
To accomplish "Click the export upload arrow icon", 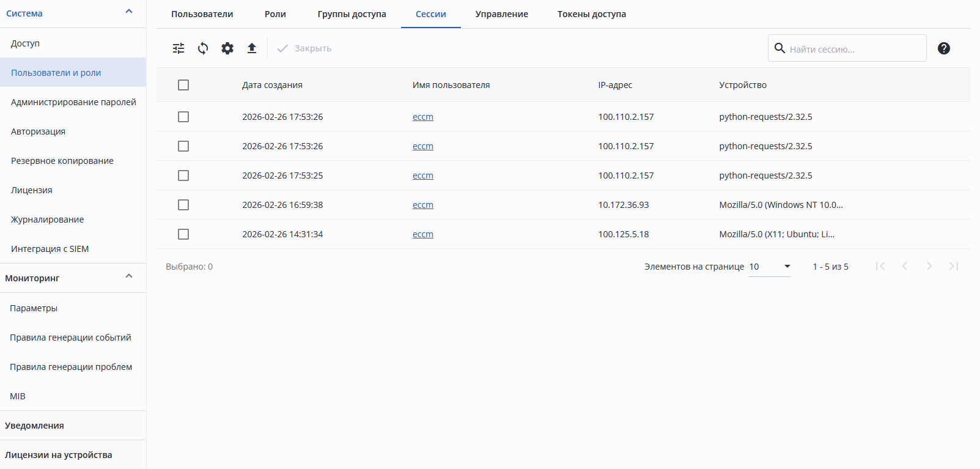I will (252, 48).
